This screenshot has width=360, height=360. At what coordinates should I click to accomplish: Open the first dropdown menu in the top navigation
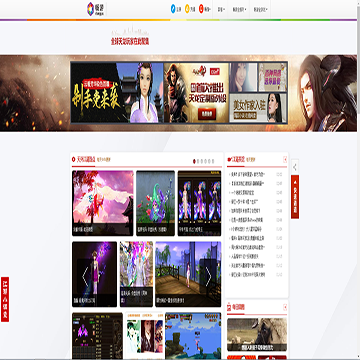(221, 9)
